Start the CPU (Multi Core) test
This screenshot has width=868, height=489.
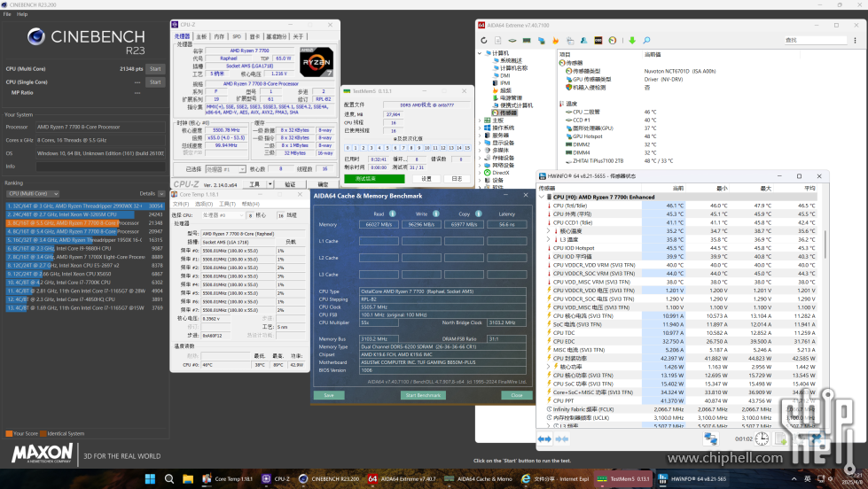pyautogui.click(x=155, y=69)
